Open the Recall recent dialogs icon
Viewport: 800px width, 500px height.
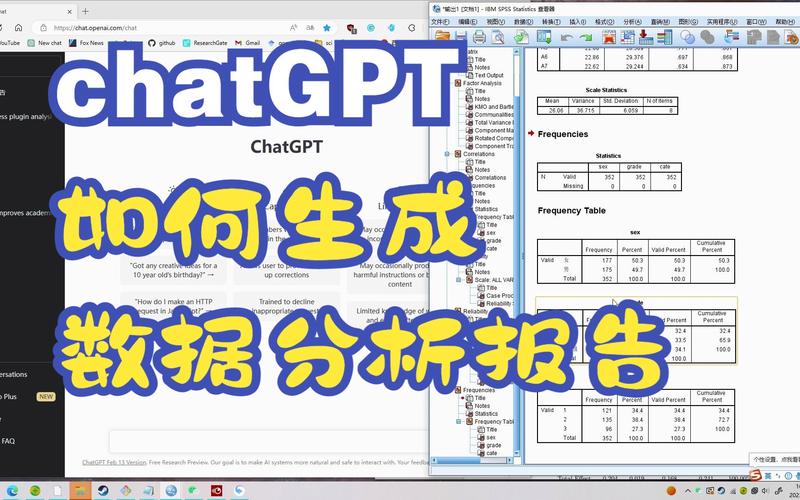pos(544,37)
